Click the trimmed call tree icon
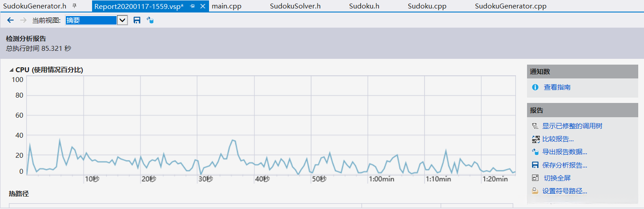The width and height of the screenshot is (644, 209). pyautogui.click(x=535, y=126)
